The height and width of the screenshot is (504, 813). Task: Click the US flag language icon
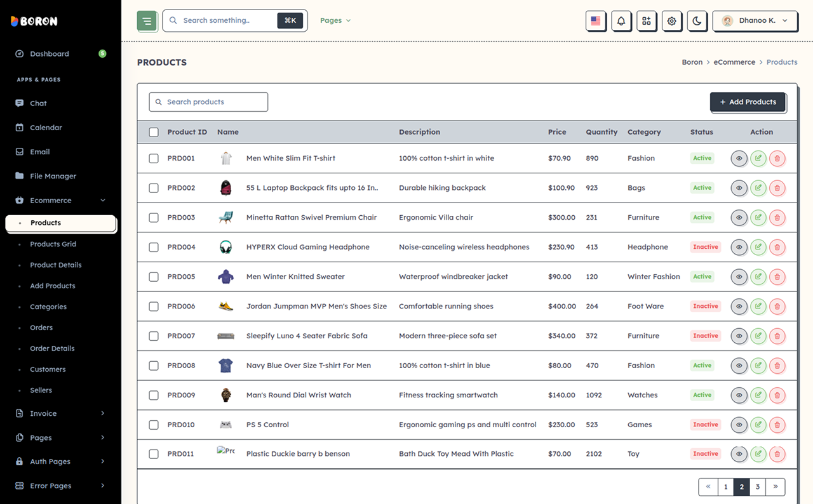tap(596, 21)
